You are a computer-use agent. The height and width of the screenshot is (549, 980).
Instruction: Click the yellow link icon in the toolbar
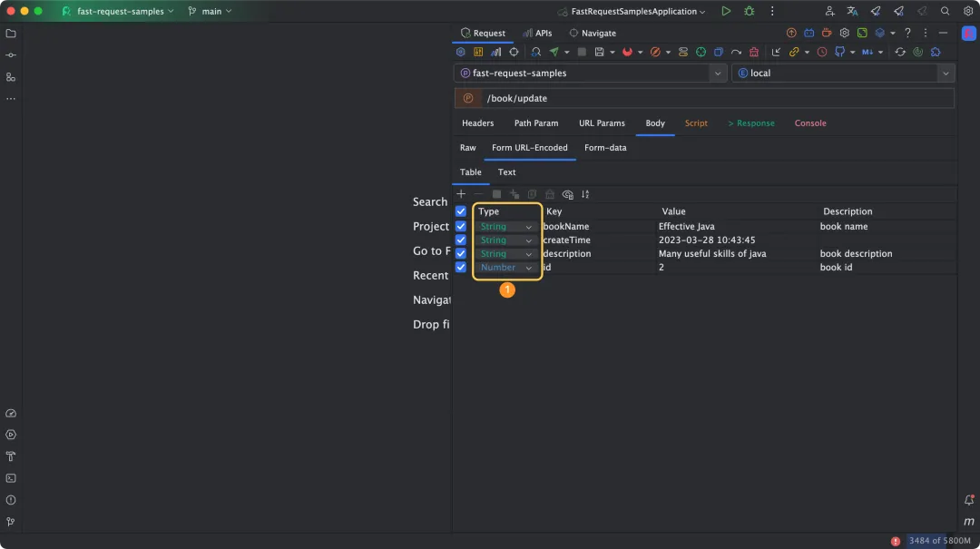tap(794, 52)
